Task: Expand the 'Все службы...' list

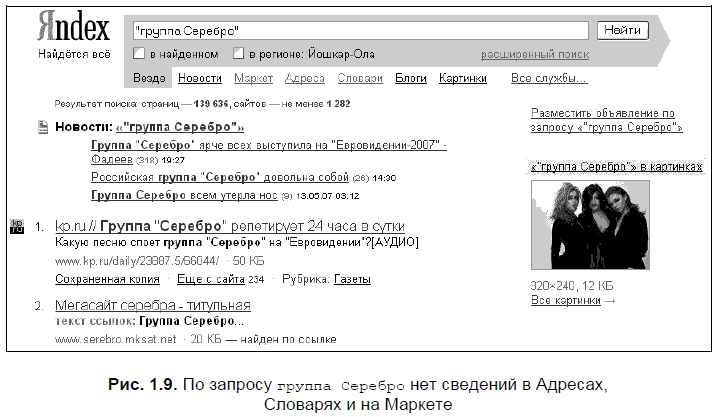Action: 549,78
